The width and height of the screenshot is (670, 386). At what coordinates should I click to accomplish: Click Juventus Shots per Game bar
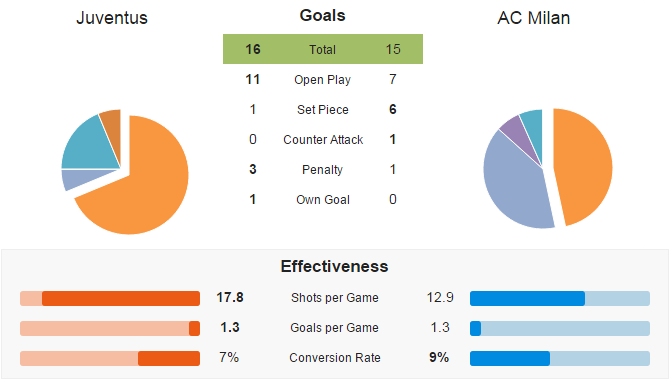tap(110, 298)
